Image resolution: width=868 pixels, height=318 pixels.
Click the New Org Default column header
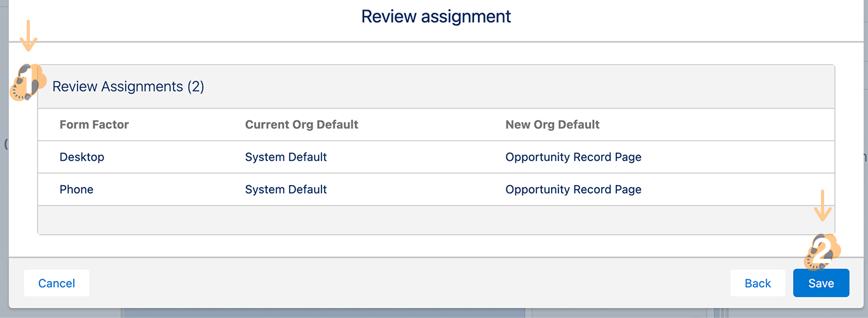coord(552,125)
